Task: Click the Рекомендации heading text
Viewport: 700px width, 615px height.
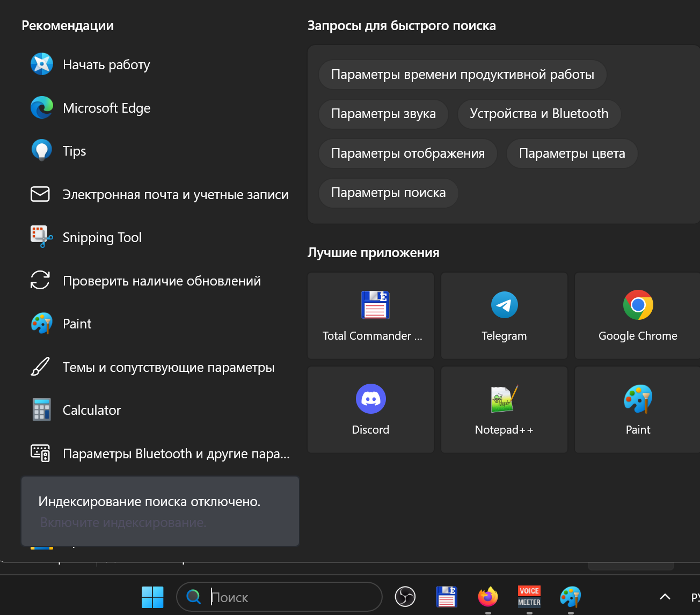Action: point(68,26)
